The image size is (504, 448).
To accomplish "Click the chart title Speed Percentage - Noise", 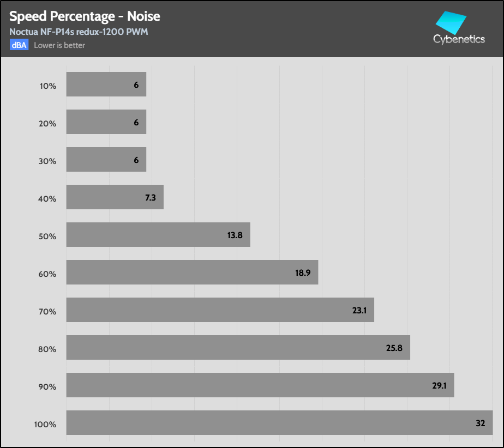I will (85, 16).
